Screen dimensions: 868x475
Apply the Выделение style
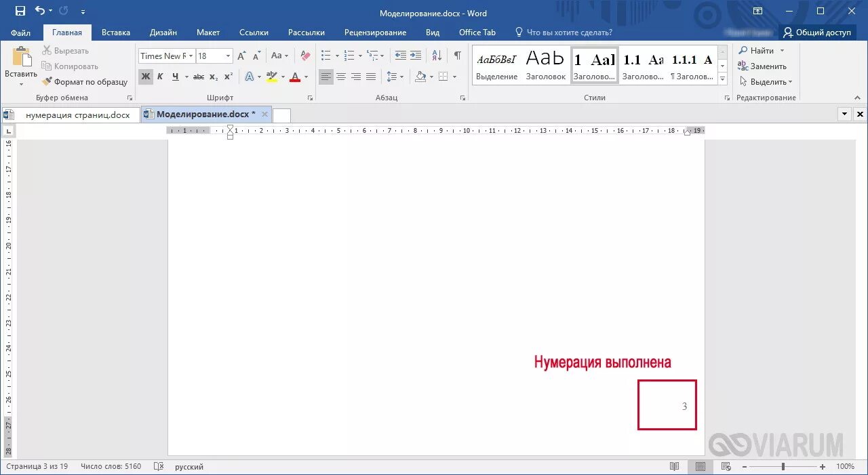pyautogui.click(x=497, y=66)
